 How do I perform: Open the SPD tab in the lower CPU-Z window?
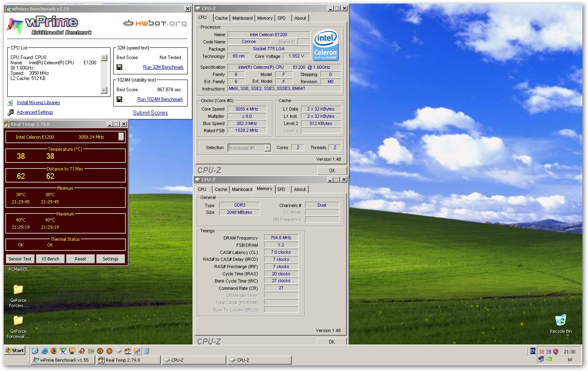(281, 189)
